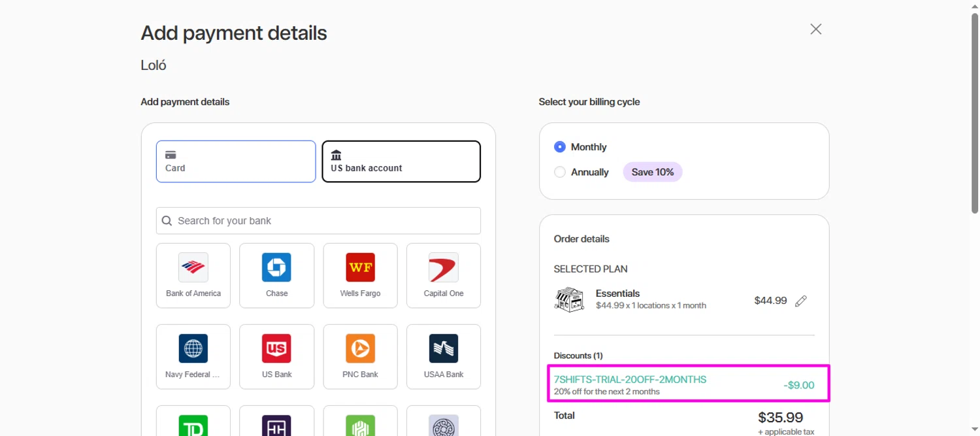Select the US bank account tab
This screenshot has height=436, width=980.
coord(401,161)
